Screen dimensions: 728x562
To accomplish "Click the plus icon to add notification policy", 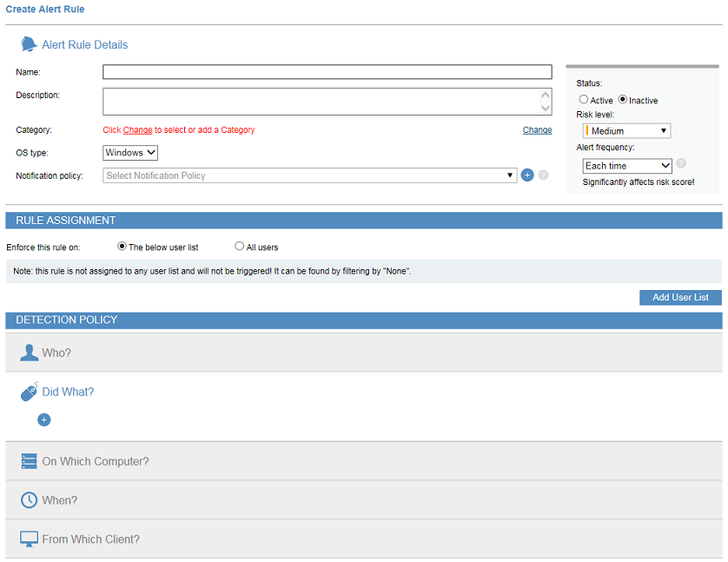I will (527, 175).
